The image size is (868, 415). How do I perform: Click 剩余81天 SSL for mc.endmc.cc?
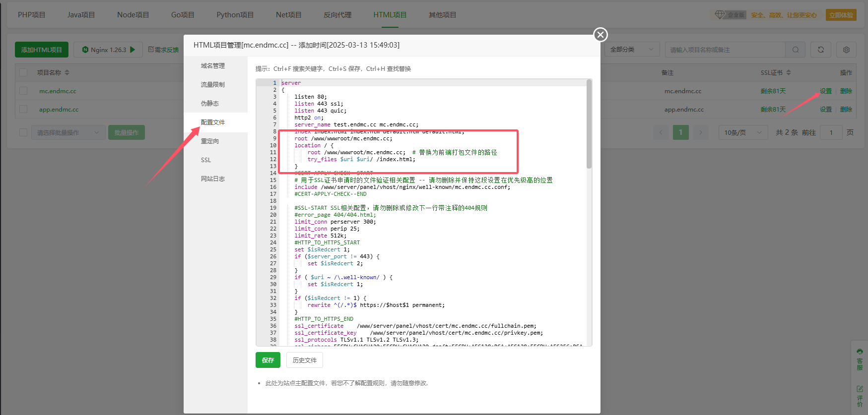tap(773, 91)
